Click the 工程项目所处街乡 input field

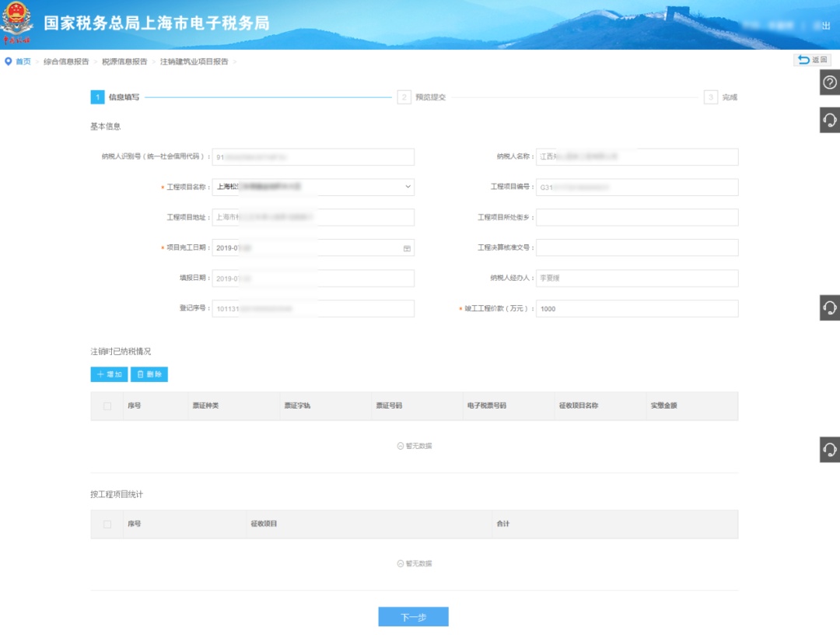pyautogui.click(x=636, y=217)
